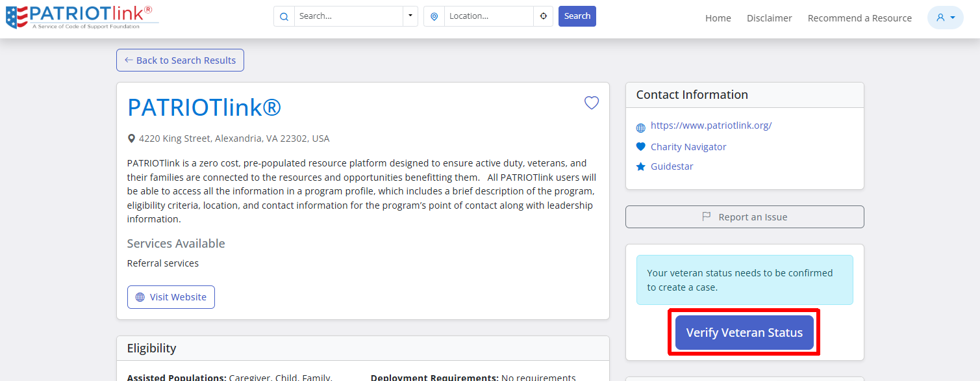Screen dimensions: 980x381
Task: Click into the Search text field
Action: pos(348,16)
